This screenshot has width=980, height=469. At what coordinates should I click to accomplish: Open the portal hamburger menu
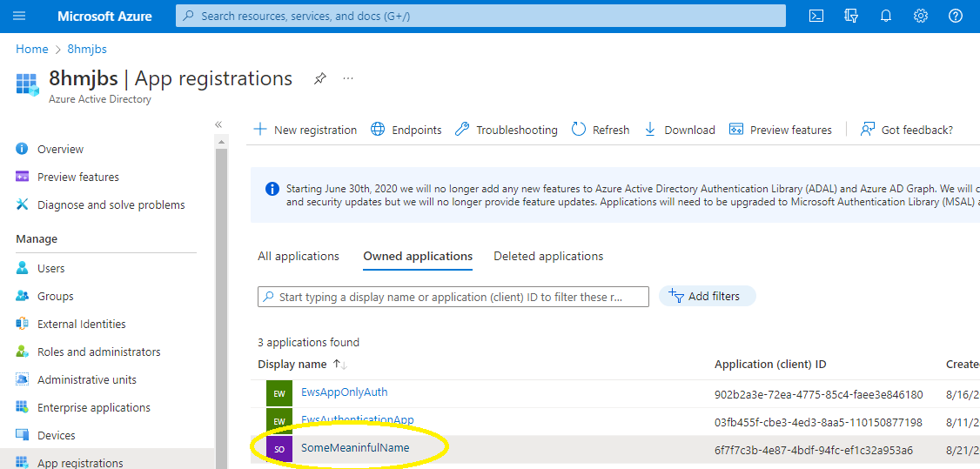(19, 16)
